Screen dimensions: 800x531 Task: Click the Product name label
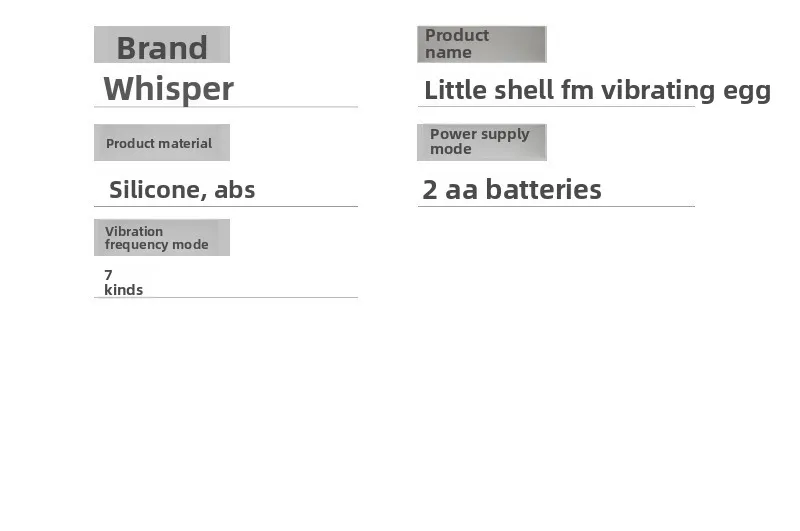(x=482, y=44)
